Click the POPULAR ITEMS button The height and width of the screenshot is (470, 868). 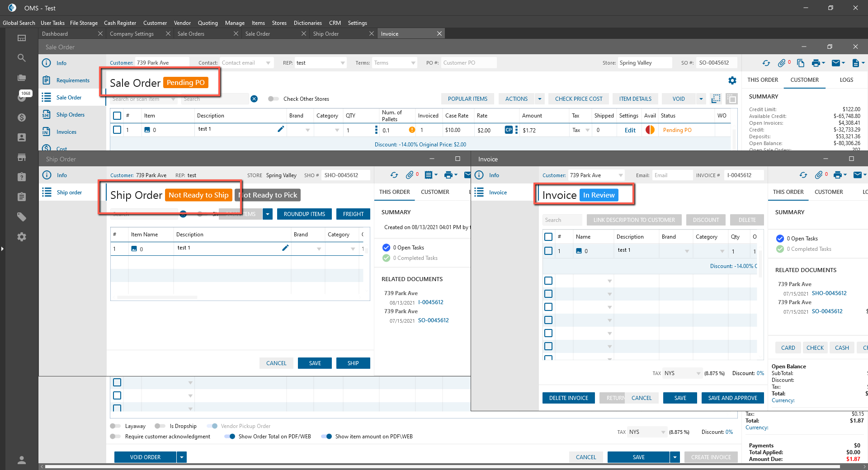tap(467, 99)
